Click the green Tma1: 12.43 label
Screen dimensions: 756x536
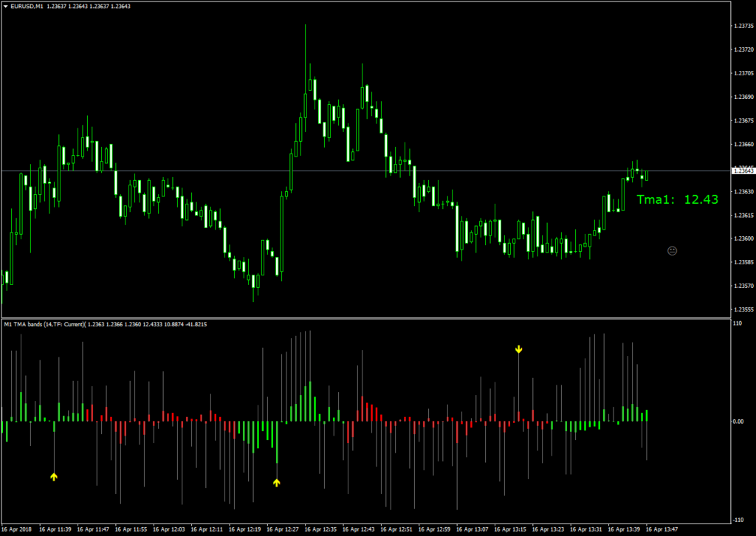pos(677,199)
